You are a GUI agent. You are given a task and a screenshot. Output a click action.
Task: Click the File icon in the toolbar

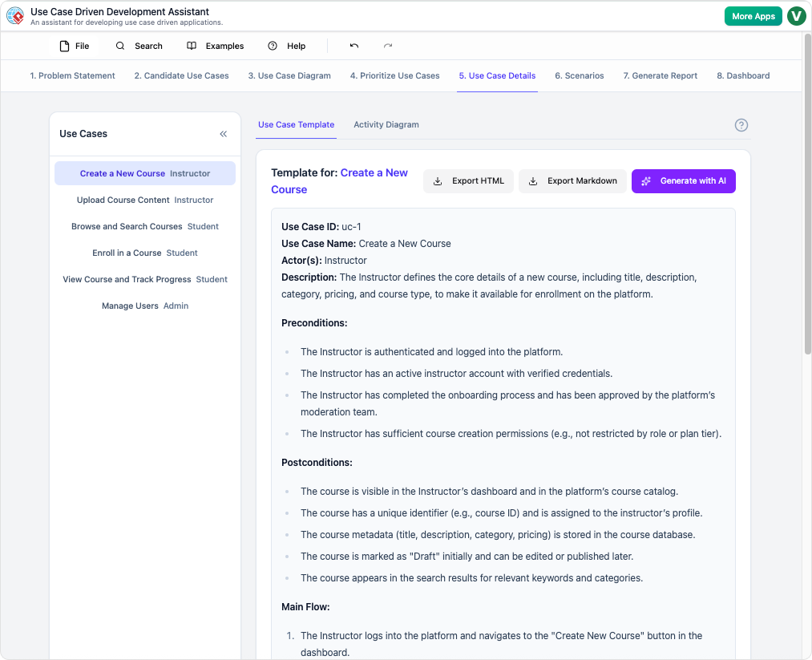[63, 46]
